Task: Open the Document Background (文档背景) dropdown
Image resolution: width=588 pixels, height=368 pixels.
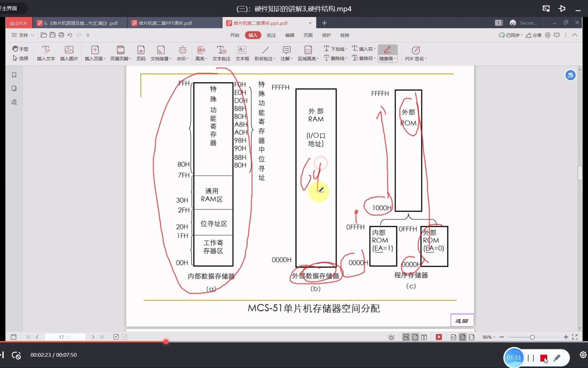Action: coord(161,53)
